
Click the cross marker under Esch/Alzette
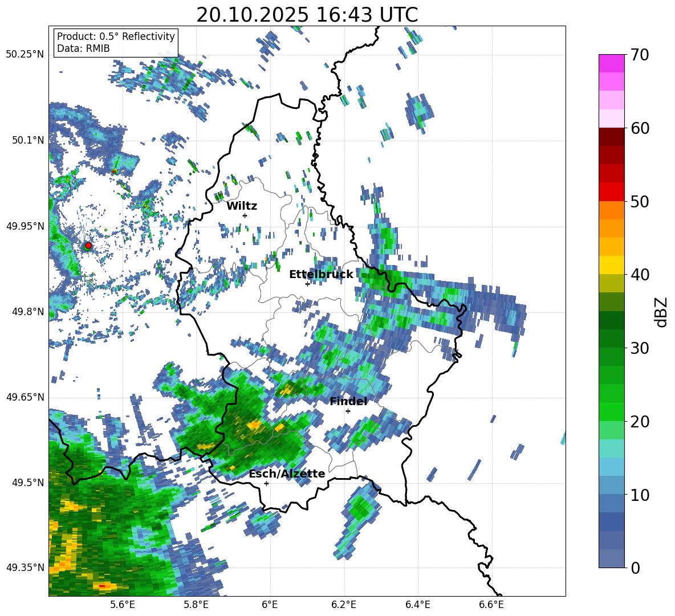pos(266,483)
